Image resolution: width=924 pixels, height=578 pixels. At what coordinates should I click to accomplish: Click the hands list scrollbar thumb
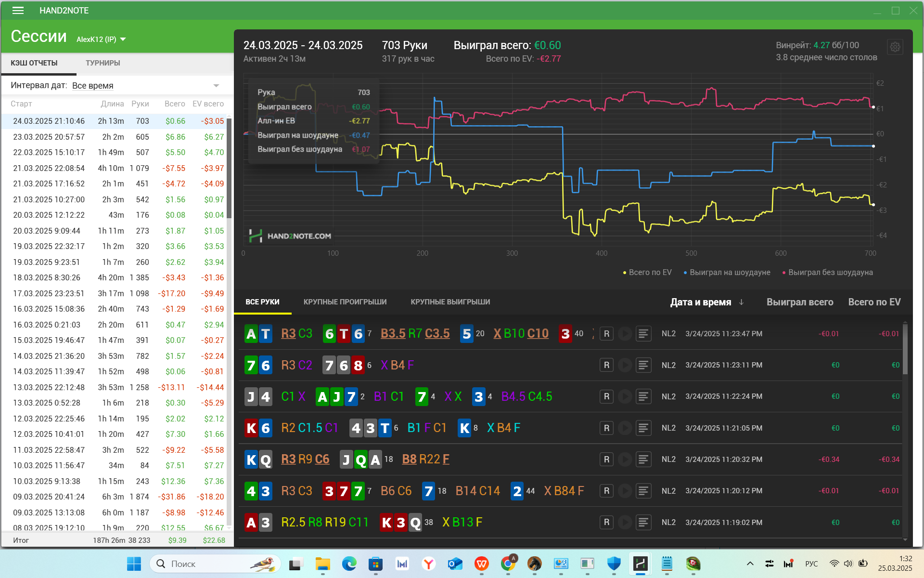(x=905, y=349)
